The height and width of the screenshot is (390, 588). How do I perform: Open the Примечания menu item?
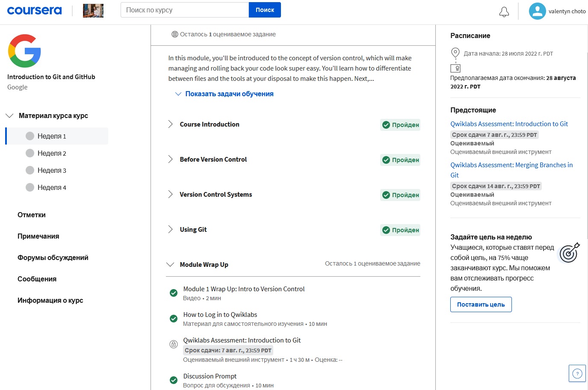click(38, 236)
